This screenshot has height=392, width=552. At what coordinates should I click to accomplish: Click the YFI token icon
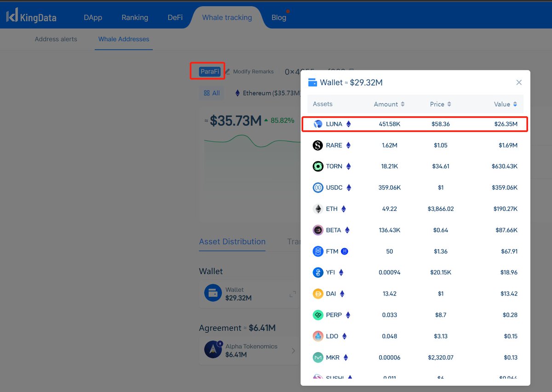tap(318, 273)
